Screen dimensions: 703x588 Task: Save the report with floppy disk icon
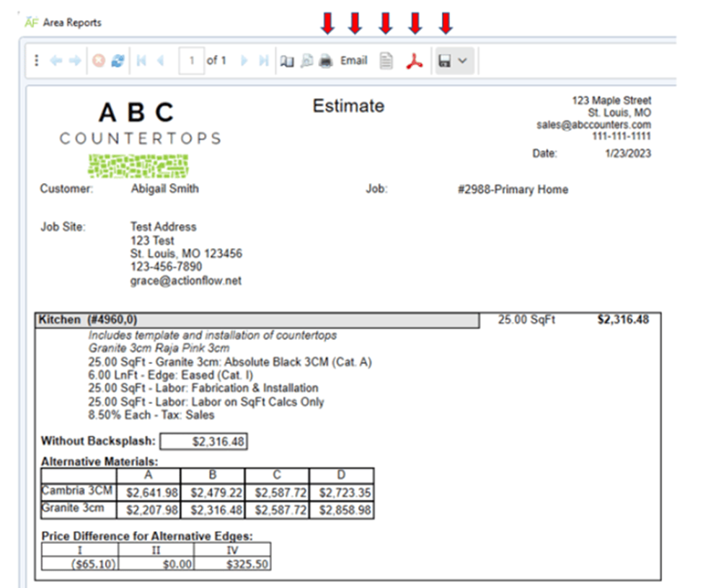[444, 61]
